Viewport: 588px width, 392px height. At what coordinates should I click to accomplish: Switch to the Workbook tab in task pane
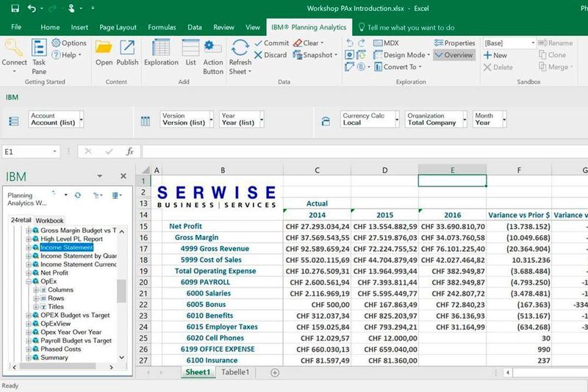[49, 220]
